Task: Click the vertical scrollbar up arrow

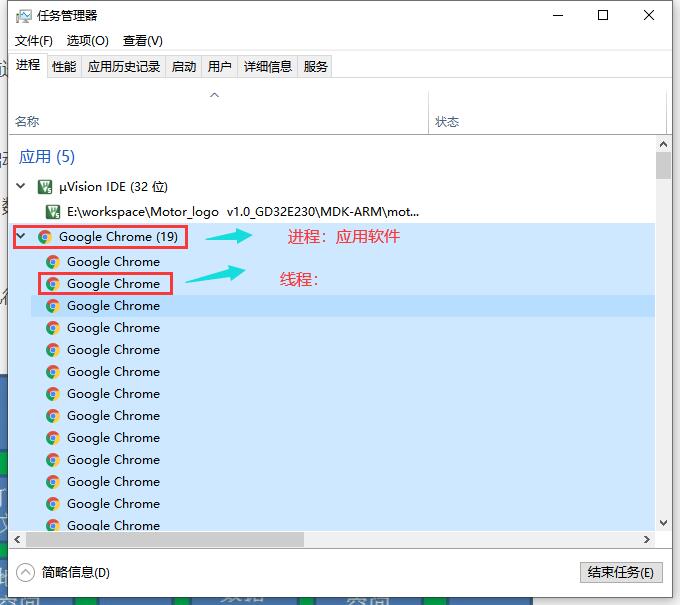Action: coord(663,144)
